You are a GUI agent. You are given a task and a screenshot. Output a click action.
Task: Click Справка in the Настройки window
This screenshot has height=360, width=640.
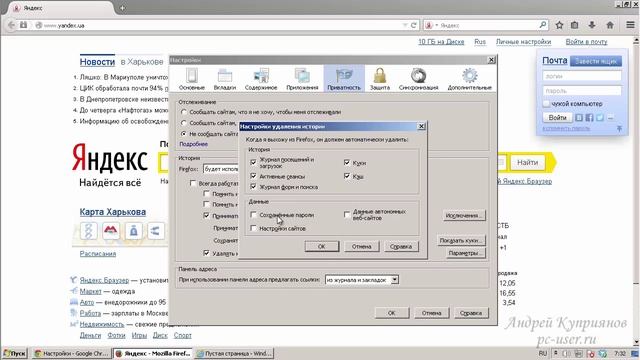point(471,313)
